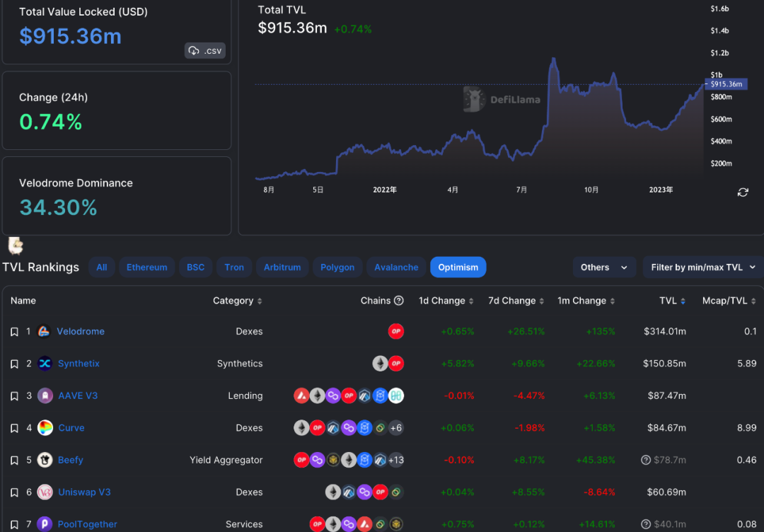Sort table by 1m Change column
Image resolution: width=764 pixels, height=532 pixels.
point(586,301)
